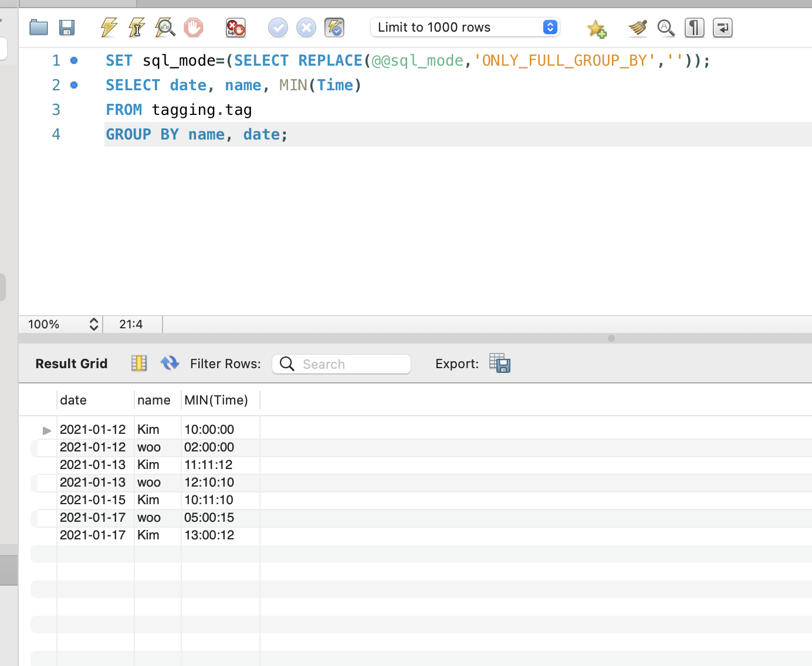This screenshot has height=666, width=812.
Task: Execute the full SQL script
Action: click(x=108, y=28)
